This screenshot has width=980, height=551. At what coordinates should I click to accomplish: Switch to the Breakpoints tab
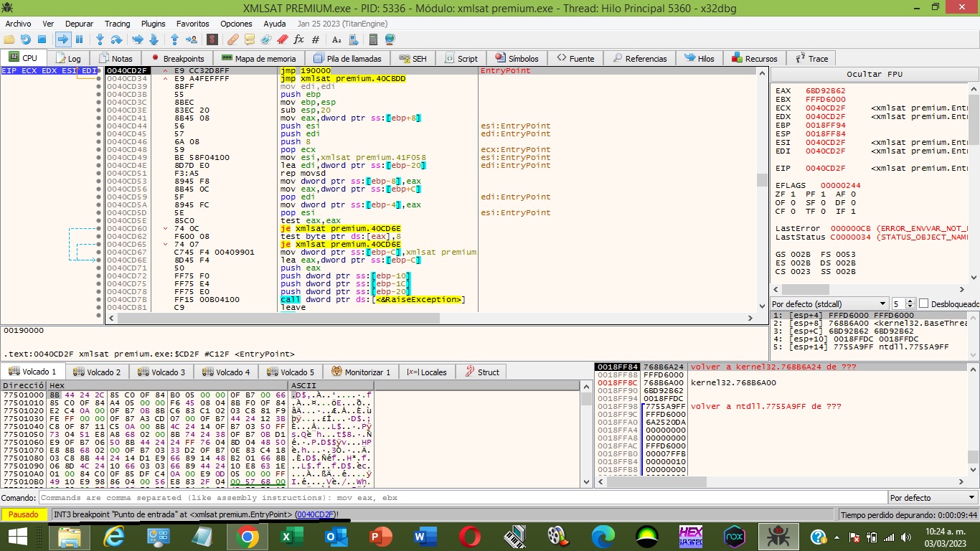[178, 58]
